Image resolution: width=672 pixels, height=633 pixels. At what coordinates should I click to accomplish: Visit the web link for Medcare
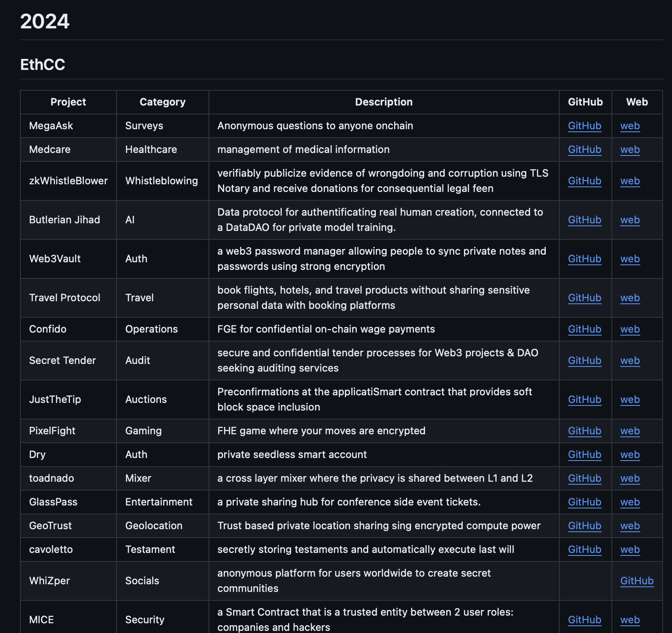click(x=630, y=150)
